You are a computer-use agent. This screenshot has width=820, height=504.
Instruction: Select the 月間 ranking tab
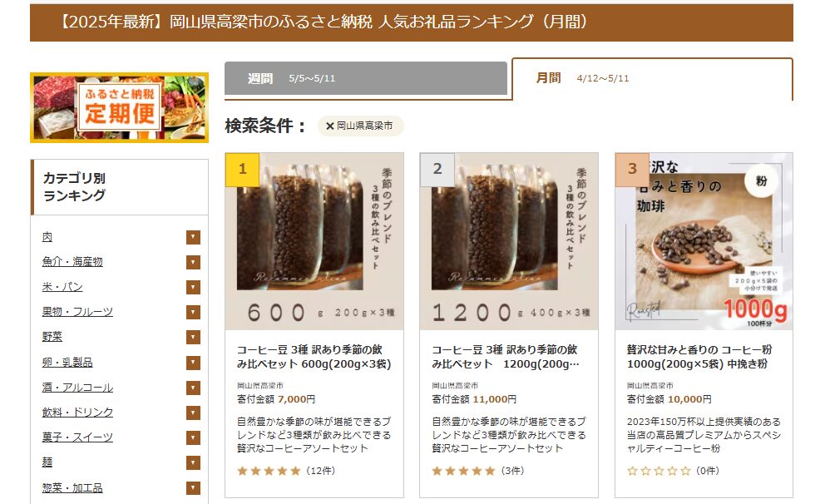(x=652, y=78)
